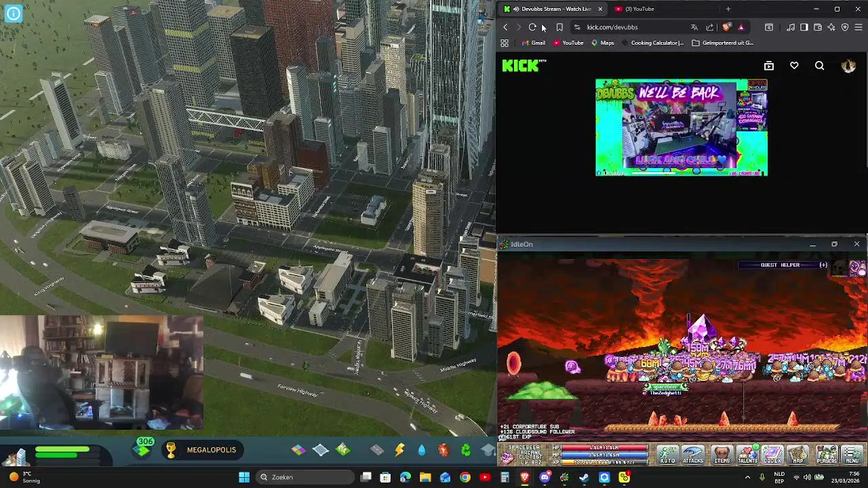The height and width of the screenshot is (488, 868).
Task: Toggle the browser sidebar panel
Action: 804,27
